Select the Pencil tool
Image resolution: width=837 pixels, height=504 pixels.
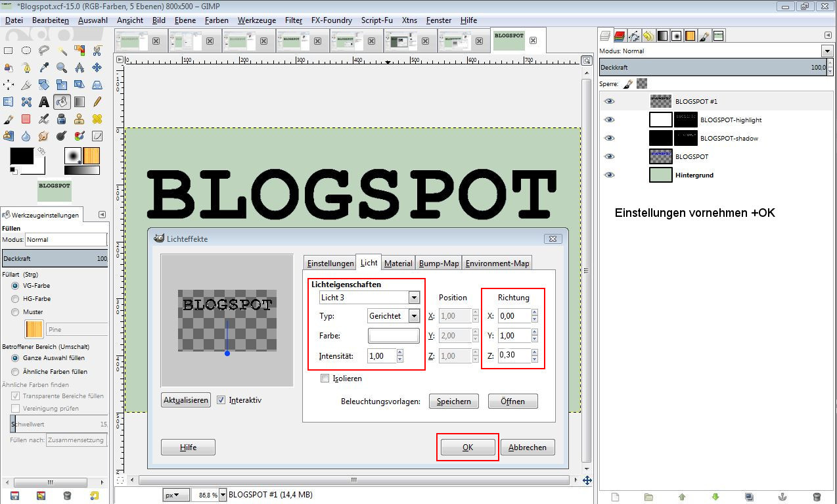pos(97,102)
